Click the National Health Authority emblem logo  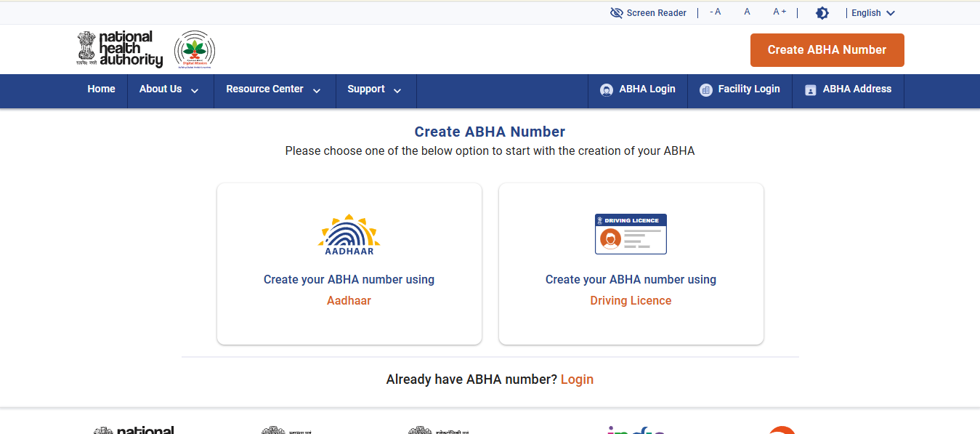(x=87, y=49)
